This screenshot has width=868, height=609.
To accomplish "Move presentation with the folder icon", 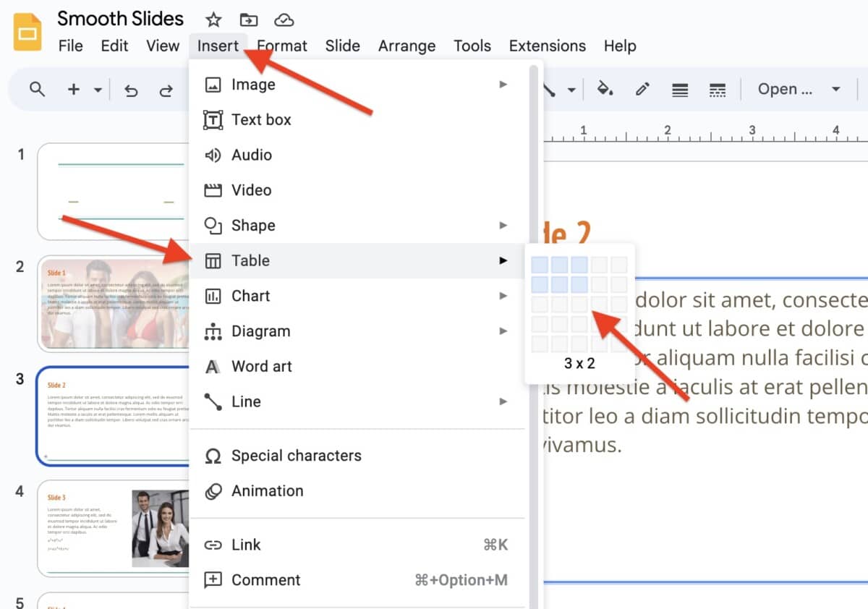I will [249, 21].
